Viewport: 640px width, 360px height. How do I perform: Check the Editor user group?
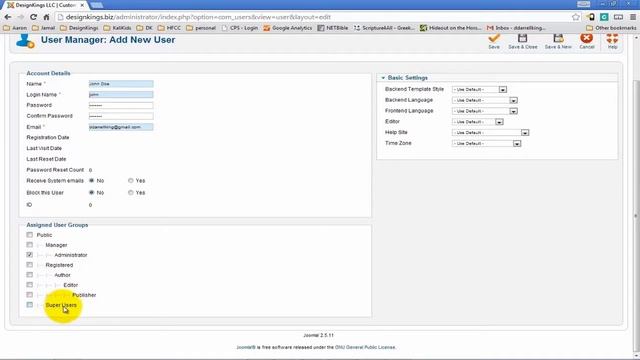coord(29,284)
